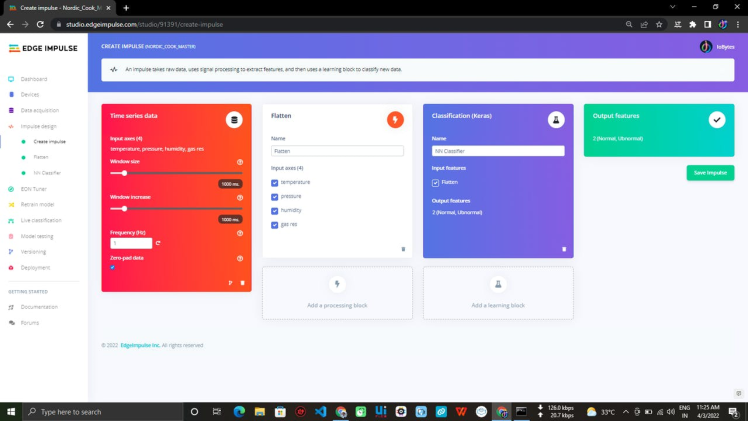This screenshot has width=748, height=421.
Task: Go back in the browser
Action: pyautogui.click(x=10, y=24)
